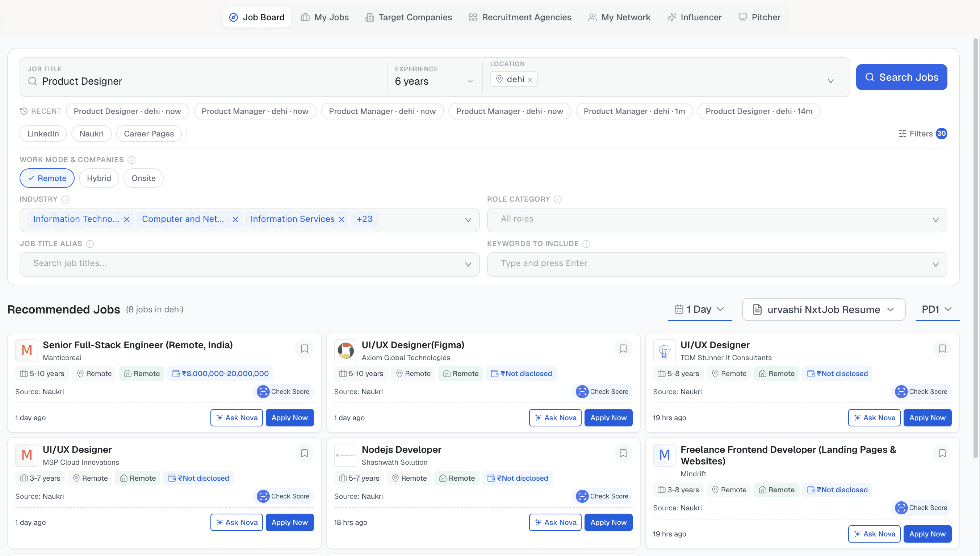Open Axiom Global Technologies logo

point(346,350)
